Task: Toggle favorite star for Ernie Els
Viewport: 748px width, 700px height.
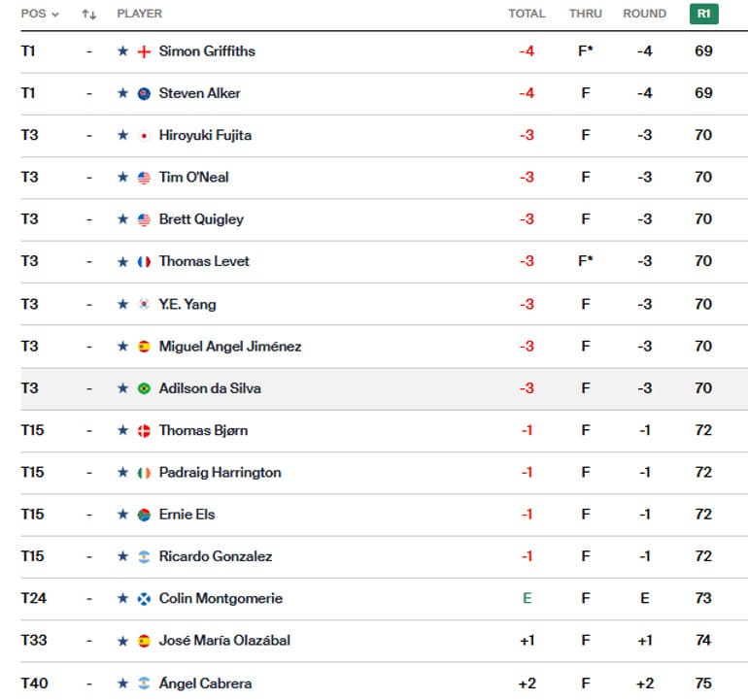Action: tap(122, 515)
